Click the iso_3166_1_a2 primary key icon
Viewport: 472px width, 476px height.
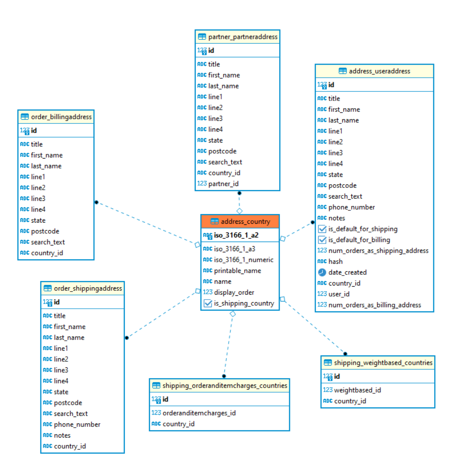click(207, 236)
